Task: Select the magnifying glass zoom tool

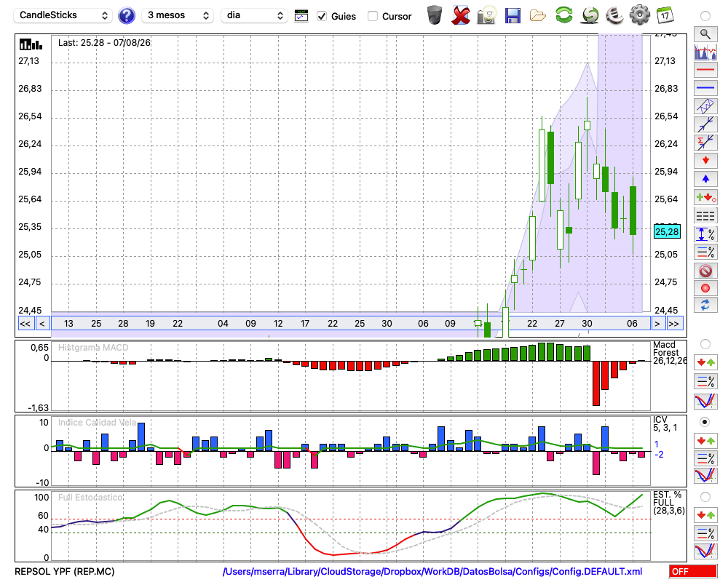Action: 705,34
